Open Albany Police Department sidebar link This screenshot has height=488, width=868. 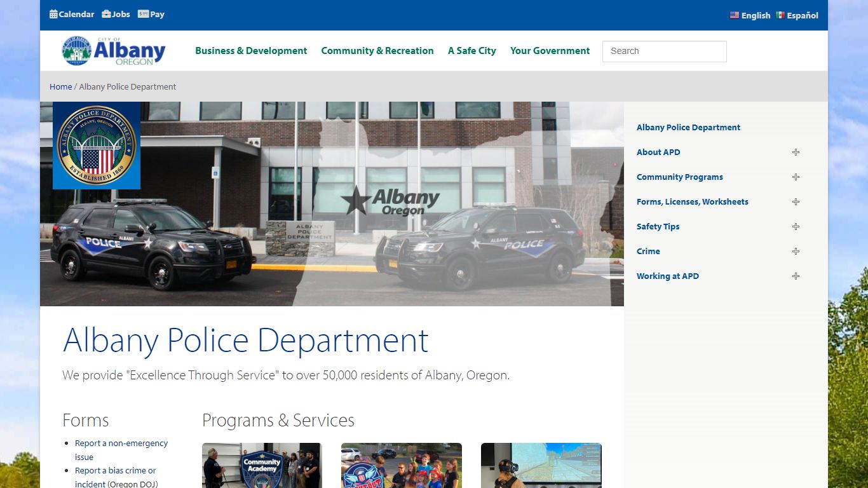point(688,128)
